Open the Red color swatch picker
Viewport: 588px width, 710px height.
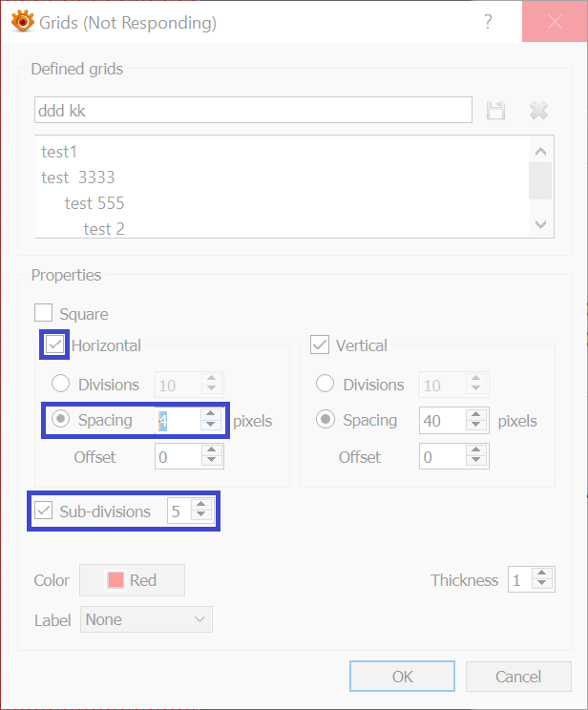point(132,580)
